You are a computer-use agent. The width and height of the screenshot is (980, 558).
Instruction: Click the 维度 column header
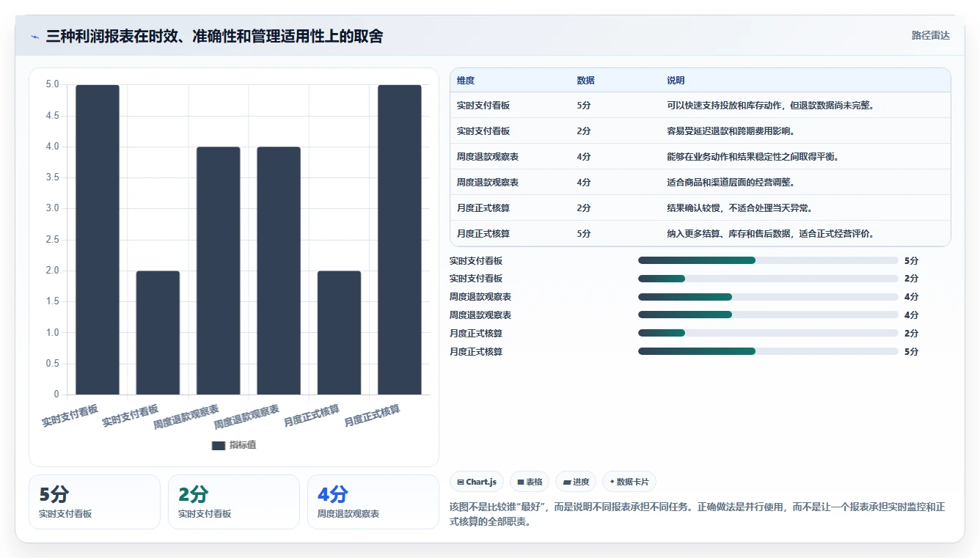466,81
